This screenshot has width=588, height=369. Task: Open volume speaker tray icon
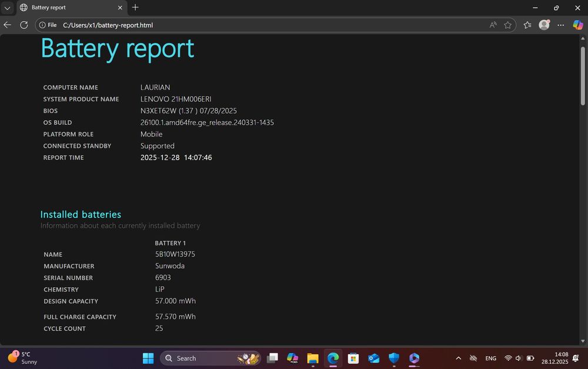point(519,358)
